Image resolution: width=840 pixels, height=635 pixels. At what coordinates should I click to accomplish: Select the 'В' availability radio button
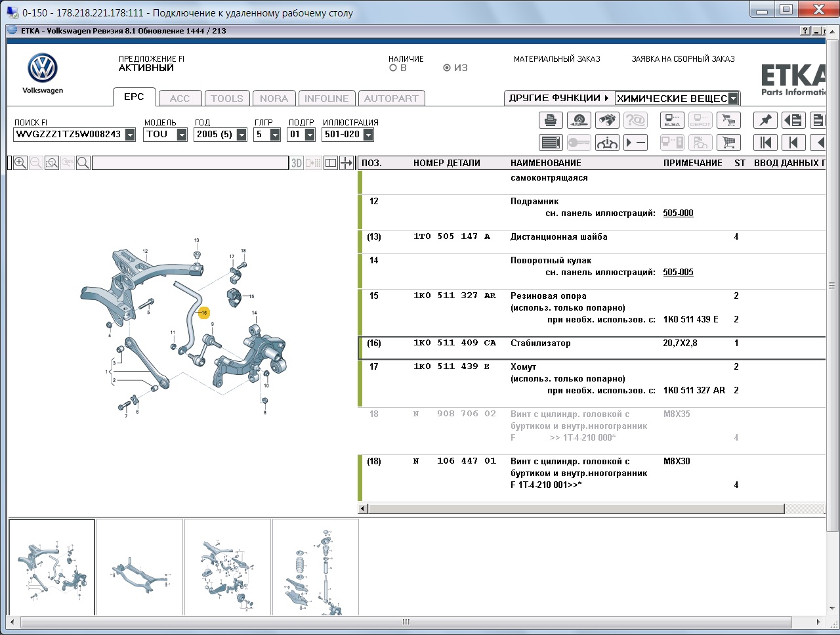393,68
